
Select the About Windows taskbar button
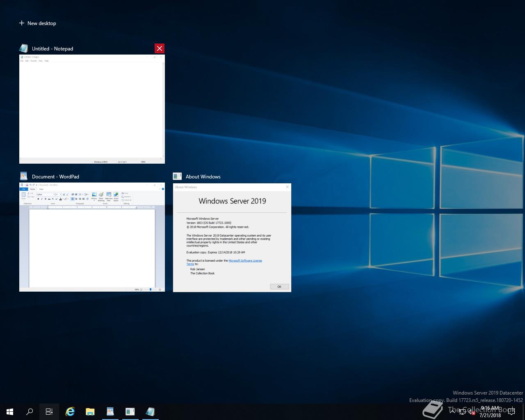[x=130, y=412]
